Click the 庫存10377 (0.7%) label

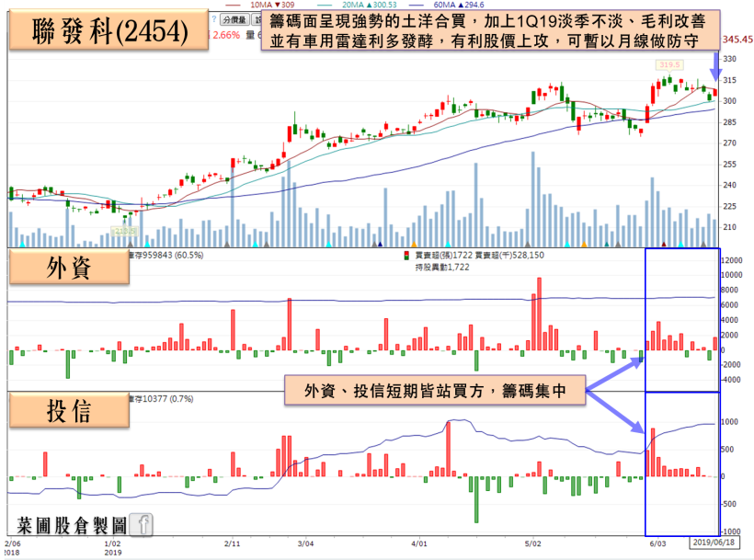pos(161,399)
